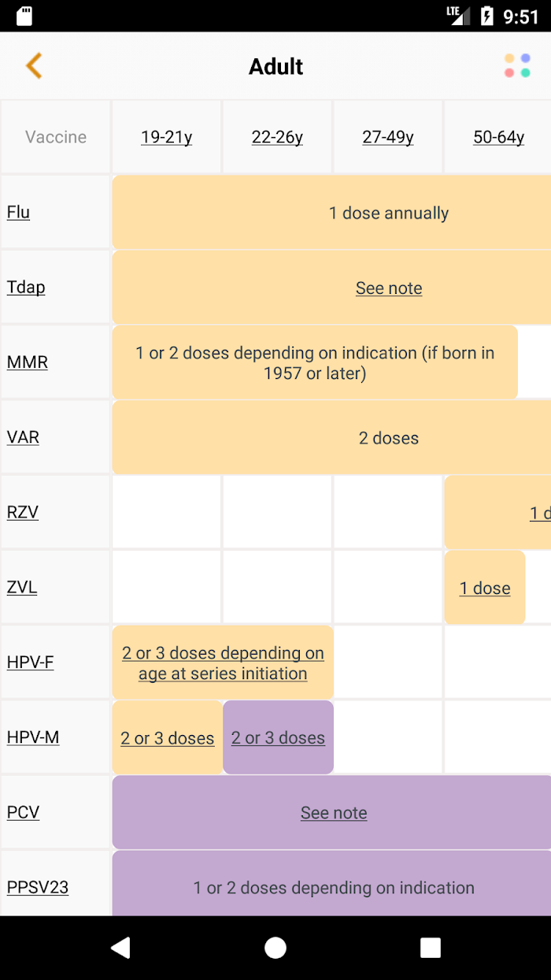Select the 22-26y age column header

[x=277, y=137]
